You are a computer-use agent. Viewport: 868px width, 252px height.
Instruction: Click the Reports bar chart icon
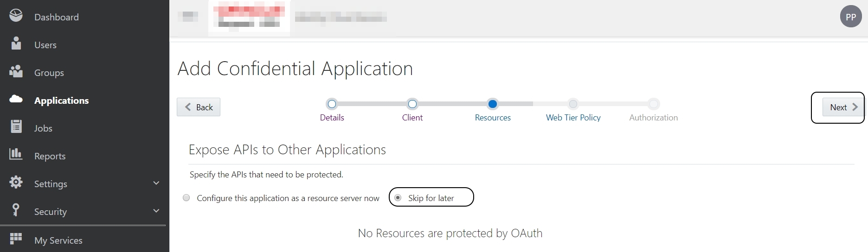(16, 154)
